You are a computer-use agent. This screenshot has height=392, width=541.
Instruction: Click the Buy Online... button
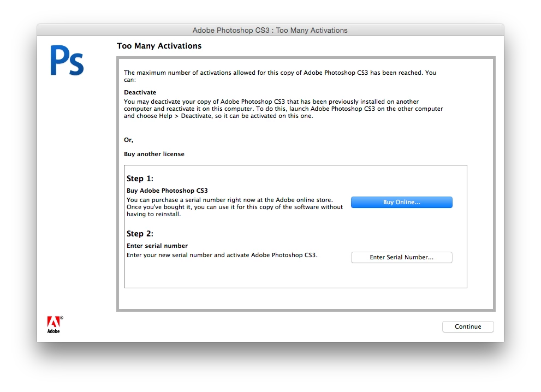pos(402,202)
